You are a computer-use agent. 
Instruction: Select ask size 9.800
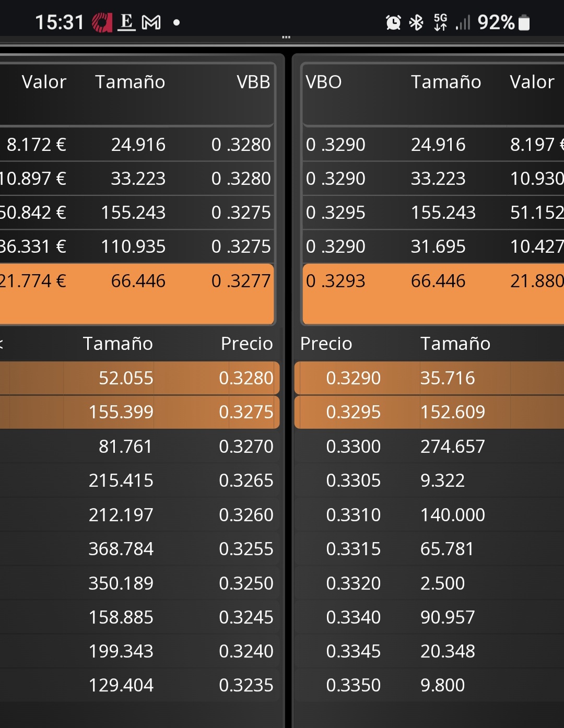tap(442, 685)
